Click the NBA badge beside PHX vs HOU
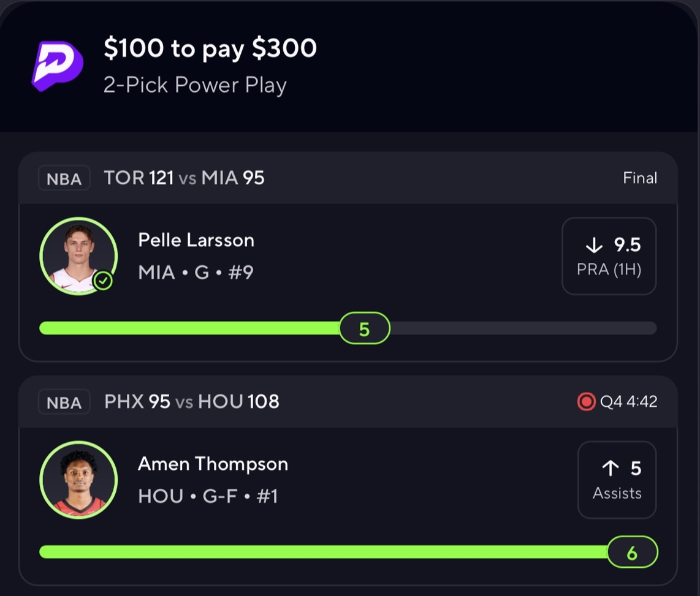This screenshot has height=596, width=700. 64,402
